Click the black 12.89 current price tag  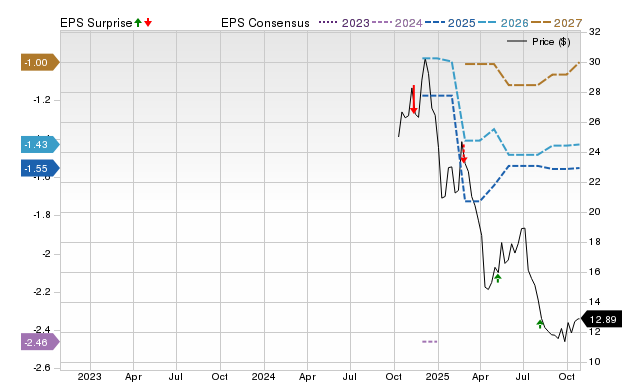coord(601,319)
